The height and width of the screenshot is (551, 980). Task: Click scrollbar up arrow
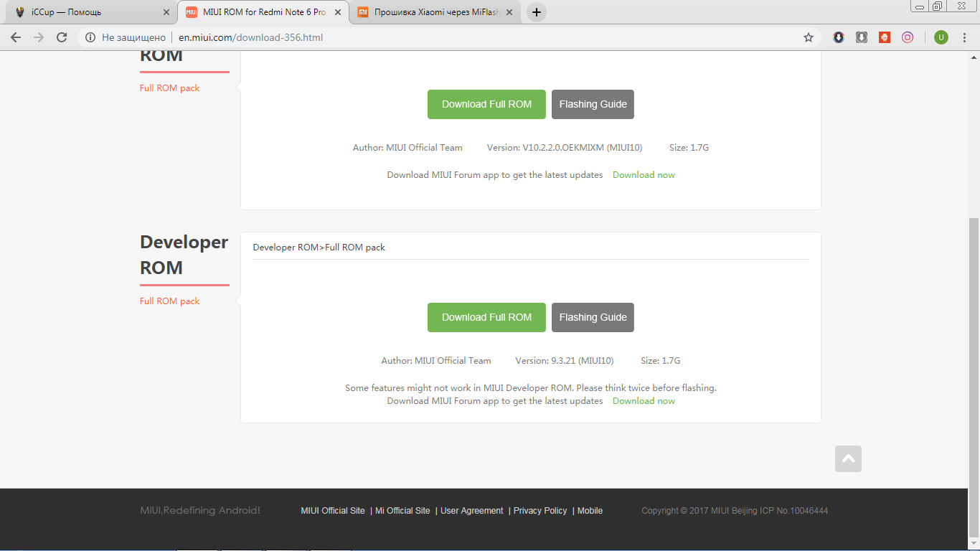point(974,57)
